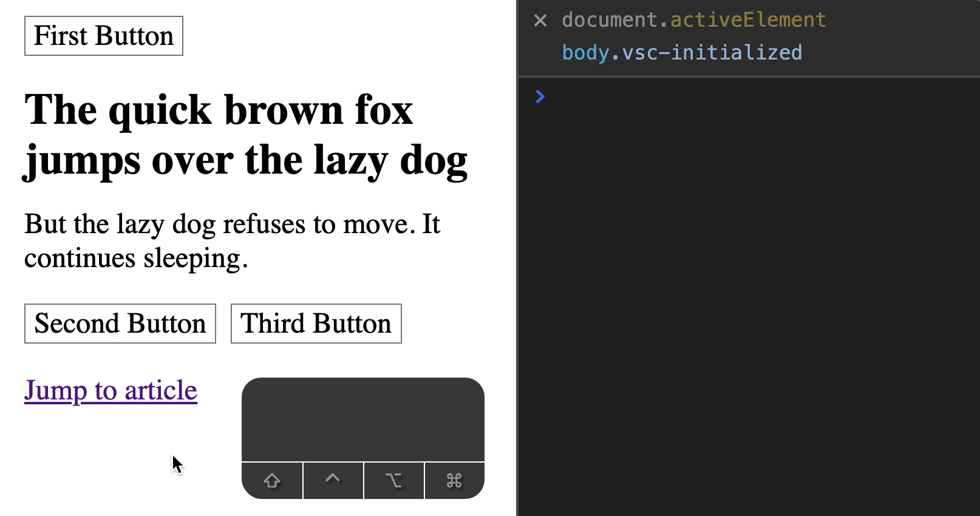The image size is (980, 516).
Task: Click the Third Button
Action: pos(316,324)
